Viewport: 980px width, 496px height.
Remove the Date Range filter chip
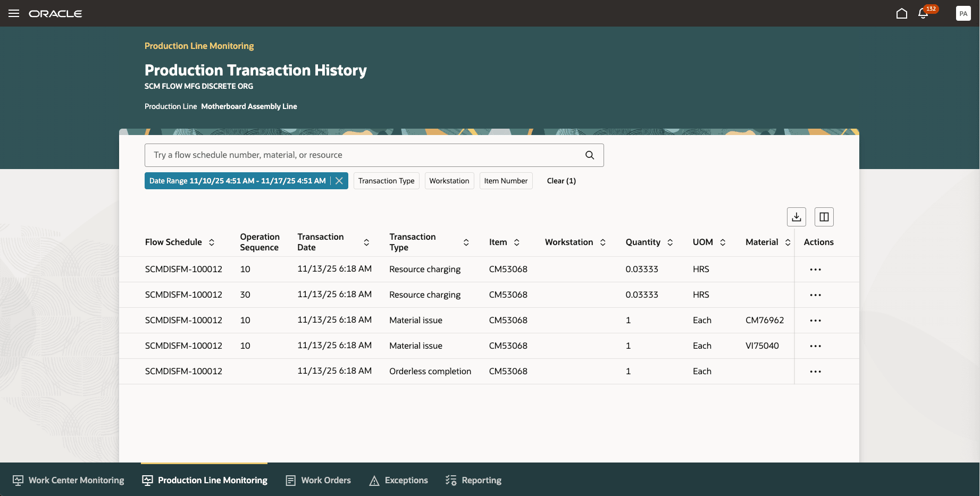339,181
